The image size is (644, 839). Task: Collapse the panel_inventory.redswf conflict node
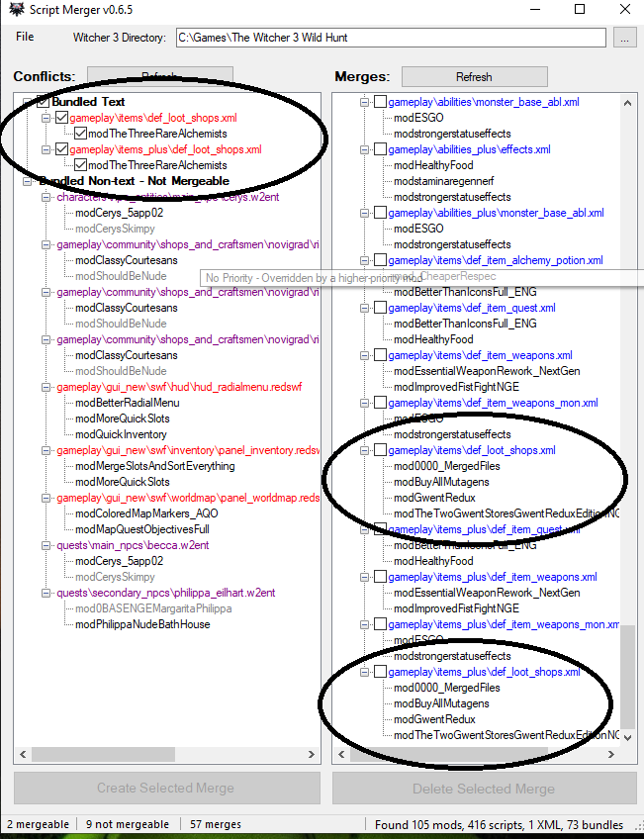coord(46,450)
